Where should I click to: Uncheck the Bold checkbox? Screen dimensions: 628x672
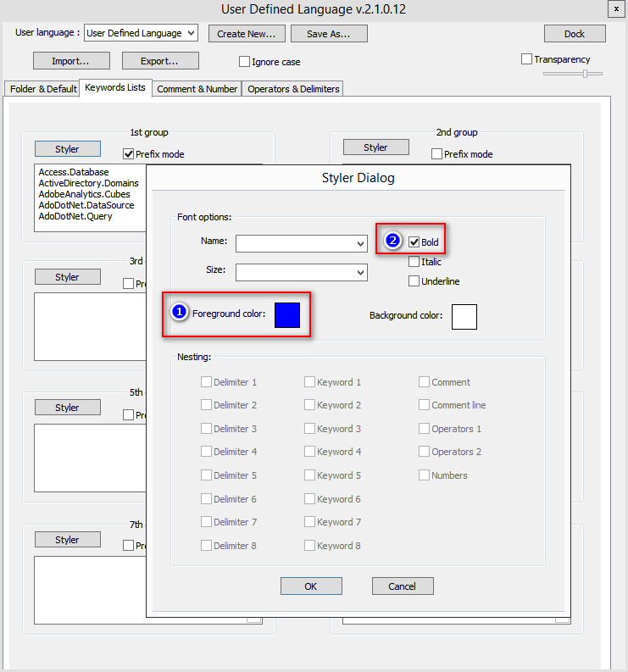tap(414, 242)
